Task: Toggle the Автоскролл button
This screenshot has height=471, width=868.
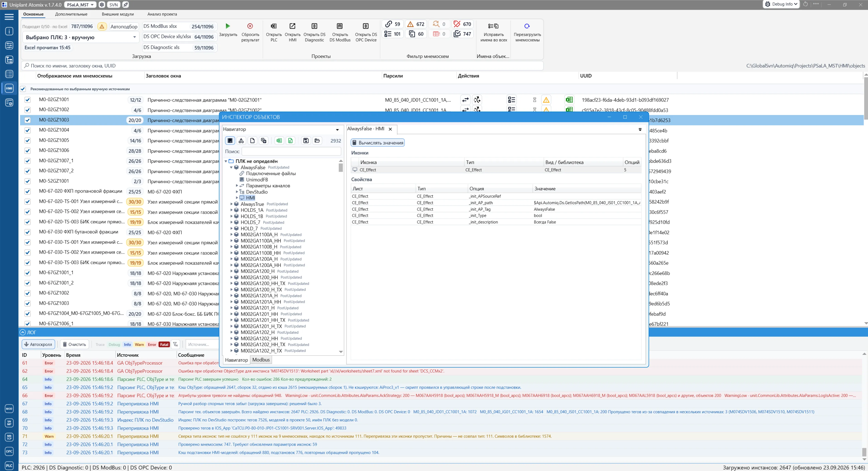Action: pyautogui.click(x=38, y=344)
